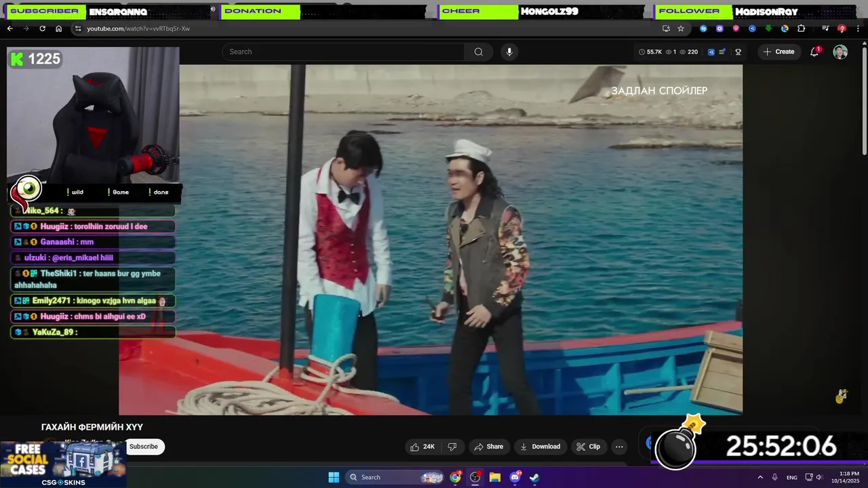This screenshot has width=868, height=488.
Task: Like the video with 24K likes
Action: tap(422, 447)
